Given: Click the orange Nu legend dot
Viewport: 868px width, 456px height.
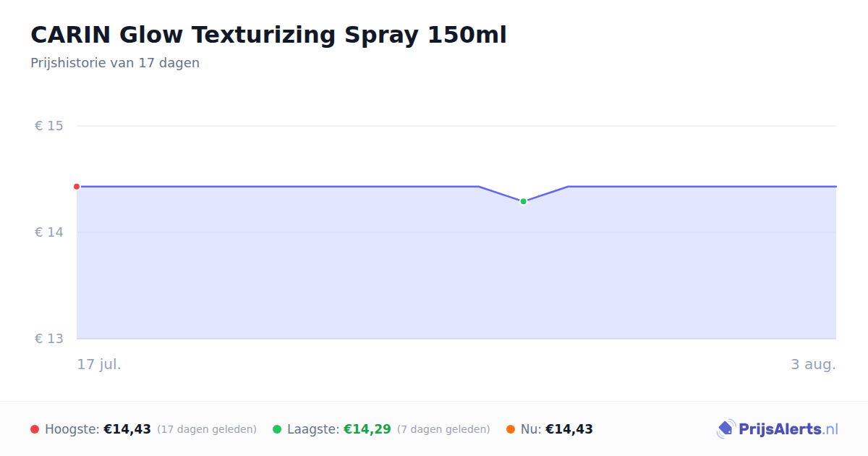Looking at the screenshot, I should pyautogui.click(x=511, y=429).
